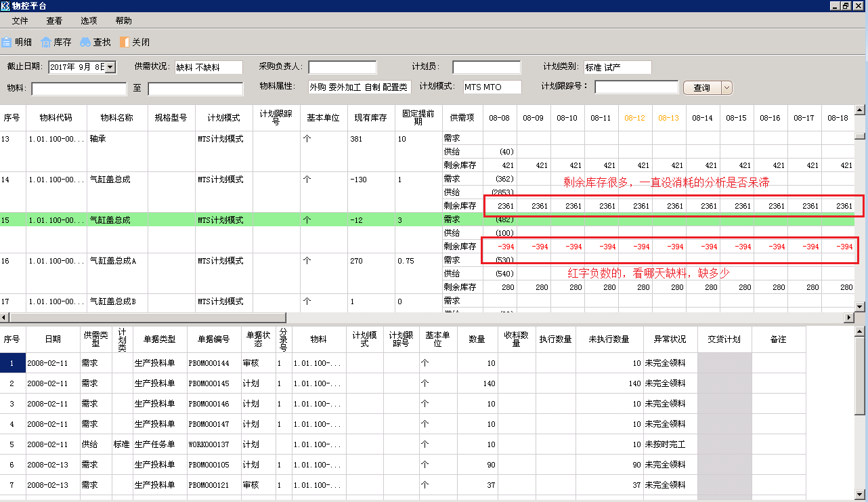Screen dimensions: 868x502
Task: Open the 查看 menu
Action: coord(54,21)
